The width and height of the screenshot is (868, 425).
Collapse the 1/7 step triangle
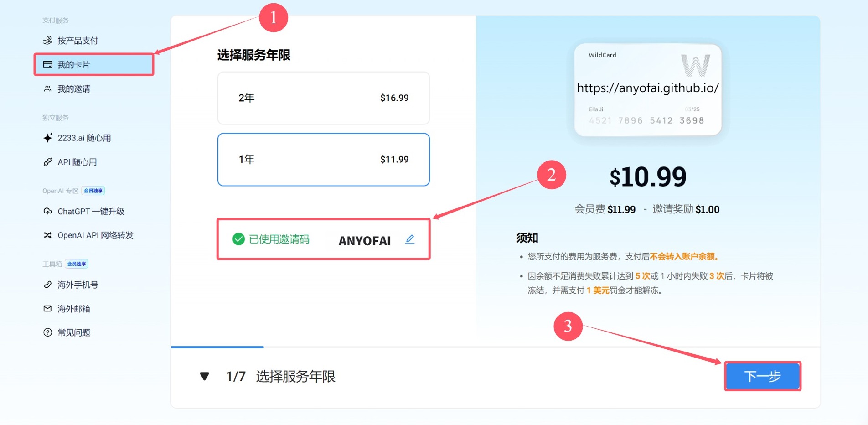205,376
